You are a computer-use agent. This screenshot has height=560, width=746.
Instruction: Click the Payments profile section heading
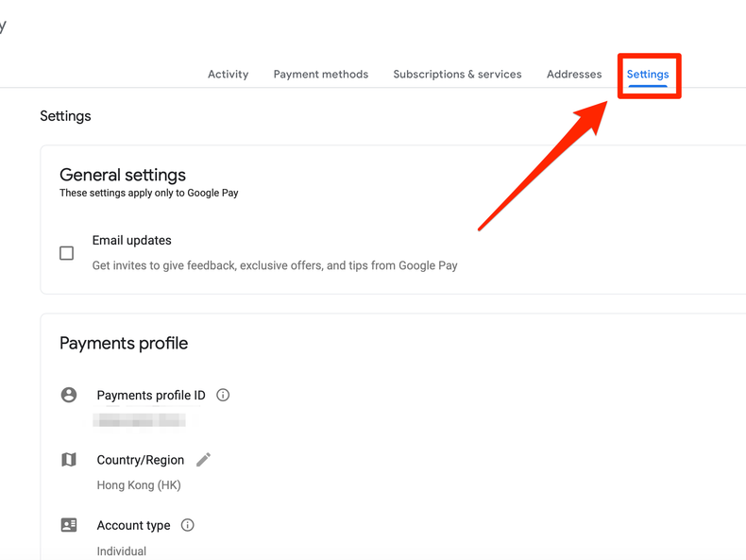(124, 343)
